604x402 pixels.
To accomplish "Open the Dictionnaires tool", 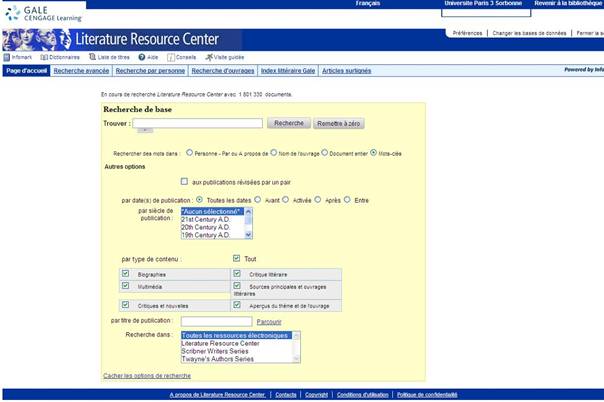I will pos(60,57).
